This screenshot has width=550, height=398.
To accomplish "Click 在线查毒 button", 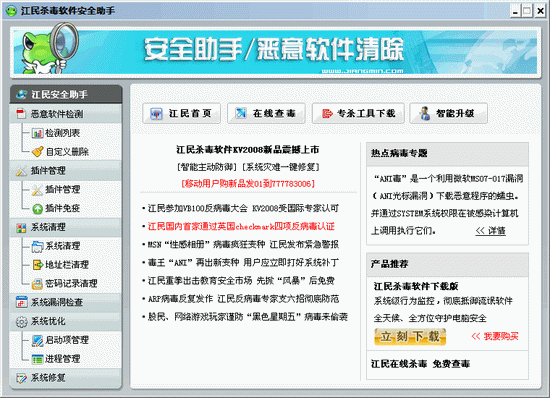I will (266, 113).
